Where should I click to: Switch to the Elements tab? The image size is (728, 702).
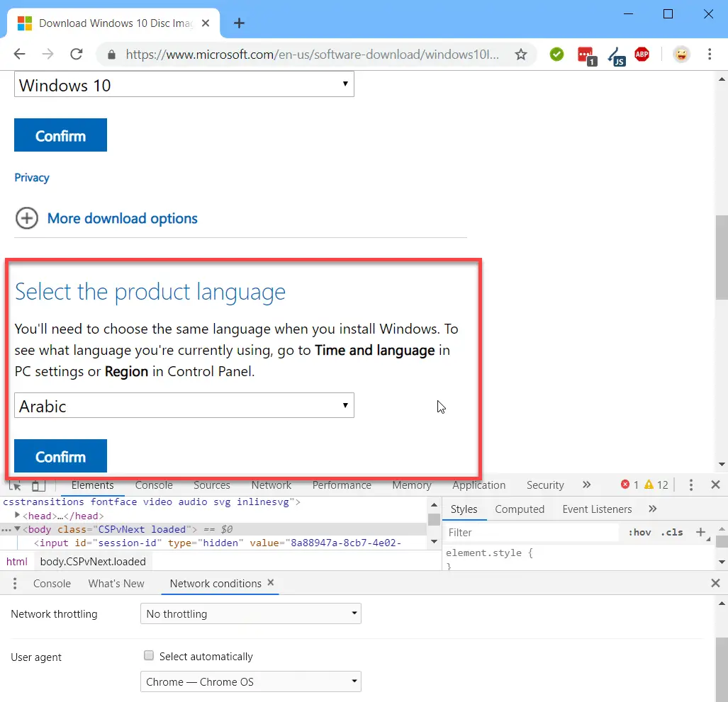tap(92, 485)
